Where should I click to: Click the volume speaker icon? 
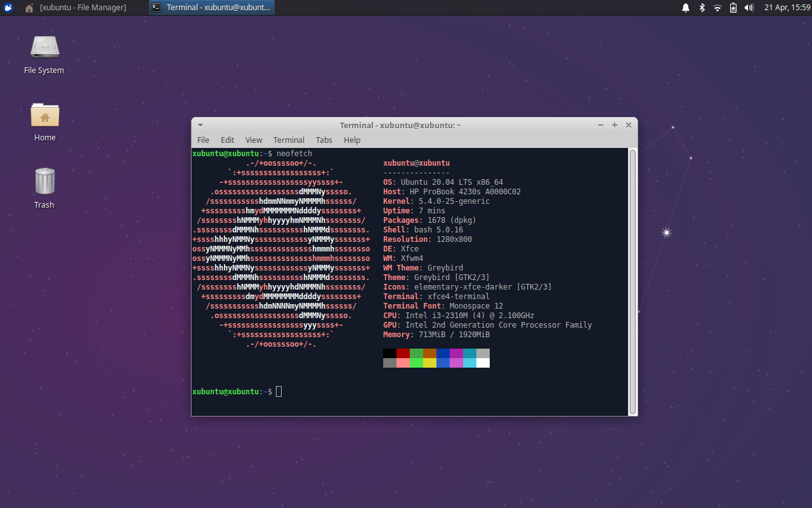pyautogui.click(x=748, y=7)
